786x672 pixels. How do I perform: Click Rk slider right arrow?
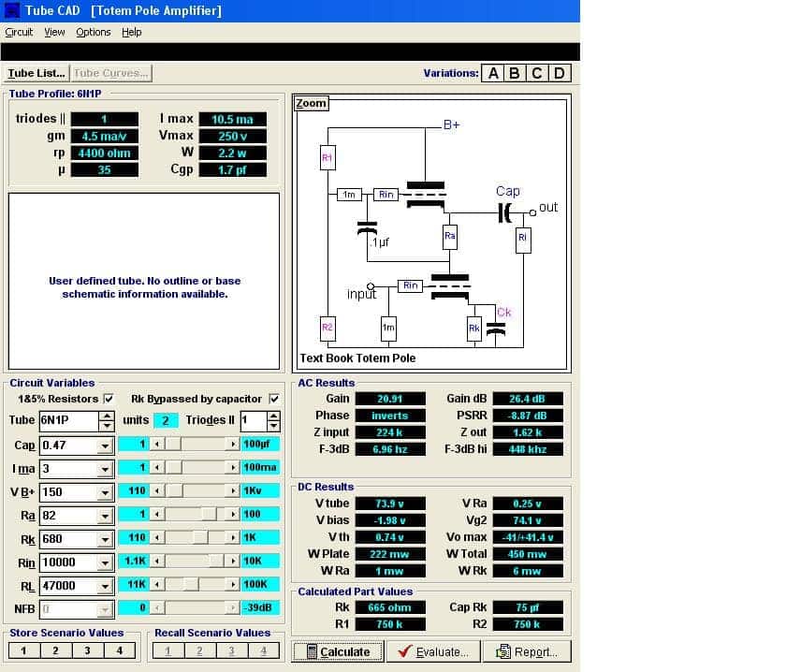[233, 537]
